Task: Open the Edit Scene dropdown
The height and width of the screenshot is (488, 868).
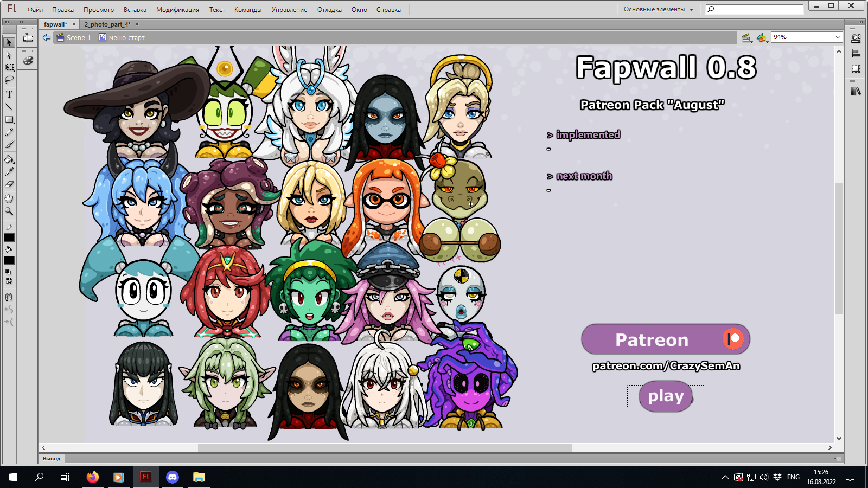Action: click(746, 37)
